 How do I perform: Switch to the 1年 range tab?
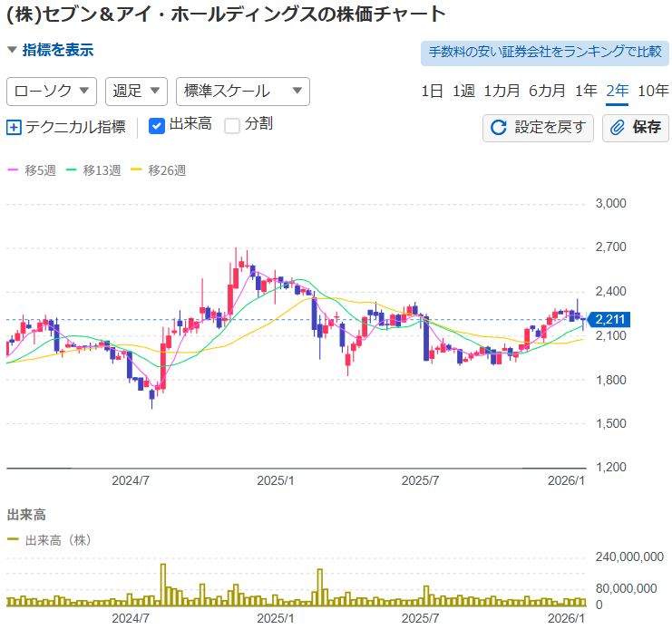pyautogui.click(x=586, y=91)
